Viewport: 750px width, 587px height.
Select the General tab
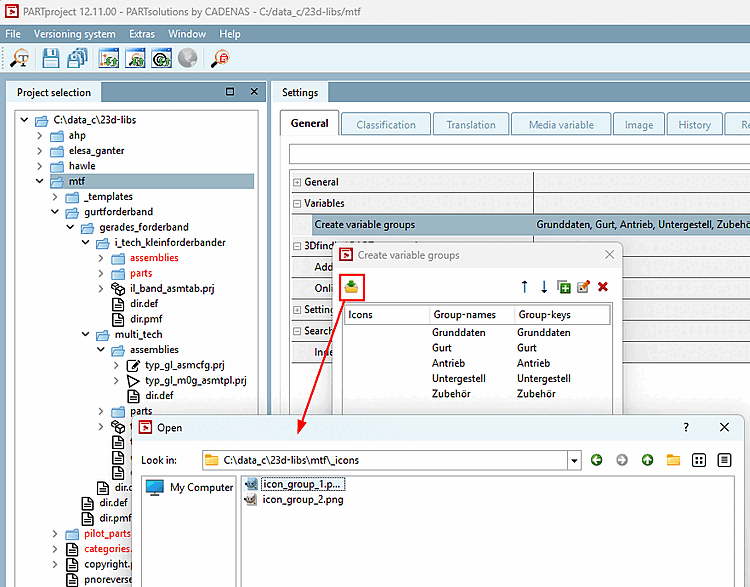309,123
